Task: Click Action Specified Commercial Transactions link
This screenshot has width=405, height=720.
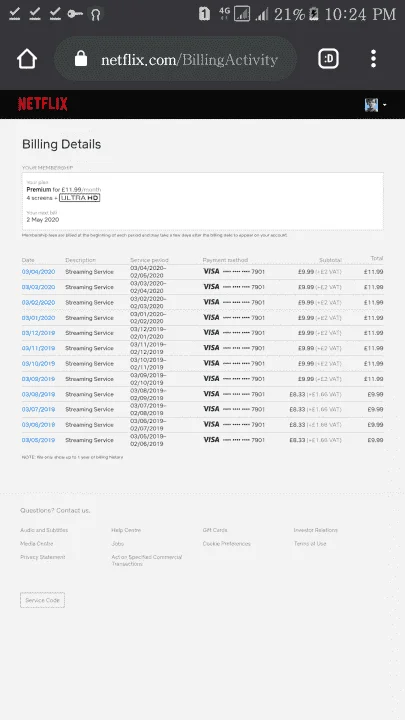Action: coord(147,560)
